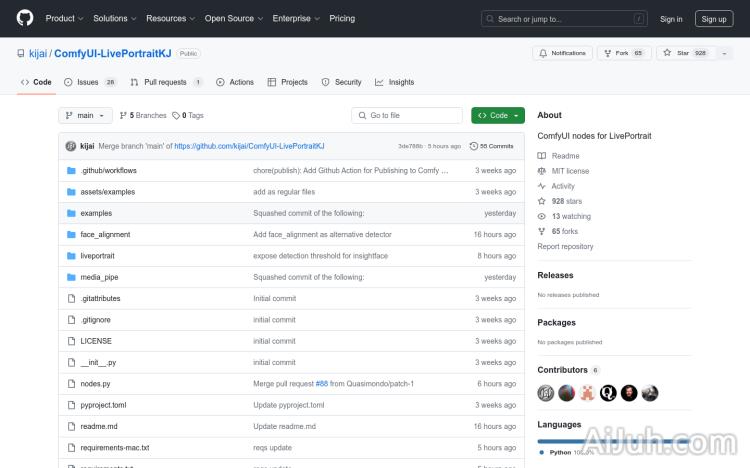
Task: Click the Activity pulse icon link
Action: 542,186
